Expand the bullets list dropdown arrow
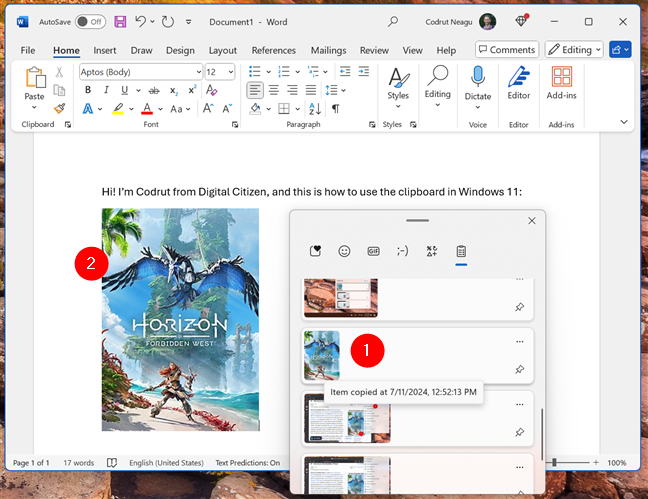 [x=269, y=72]
